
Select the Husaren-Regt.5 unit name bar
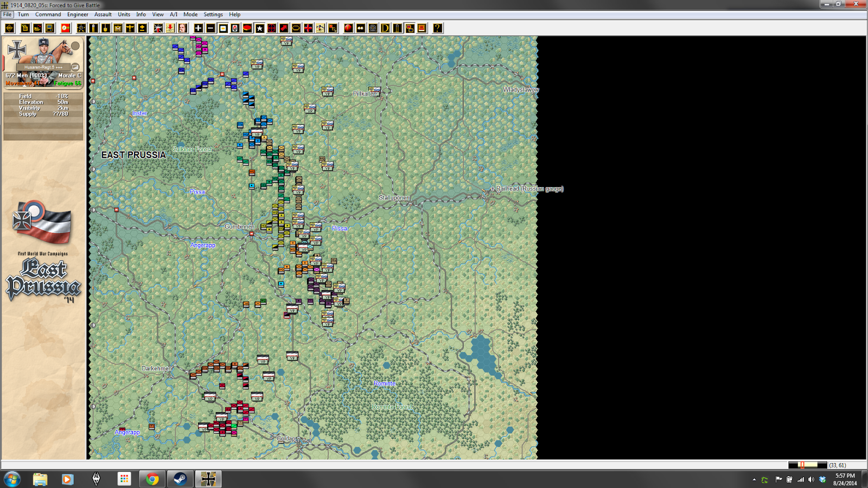(43, 67)
